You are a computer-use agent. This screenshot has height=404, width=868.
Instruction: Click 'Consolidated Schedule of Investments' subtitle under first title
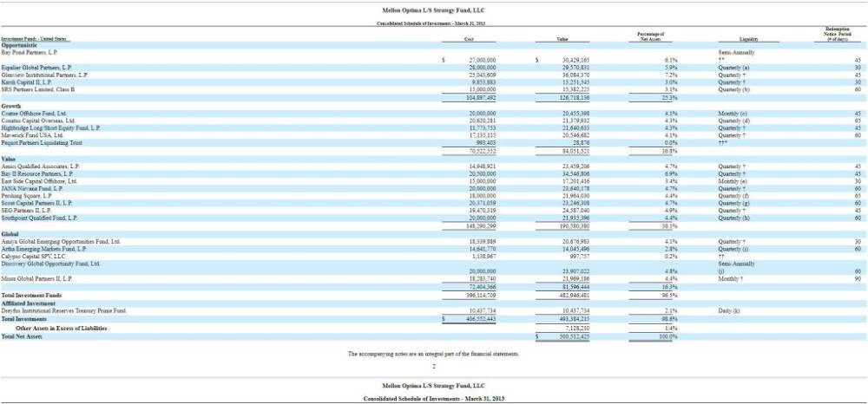click(431, 23)
